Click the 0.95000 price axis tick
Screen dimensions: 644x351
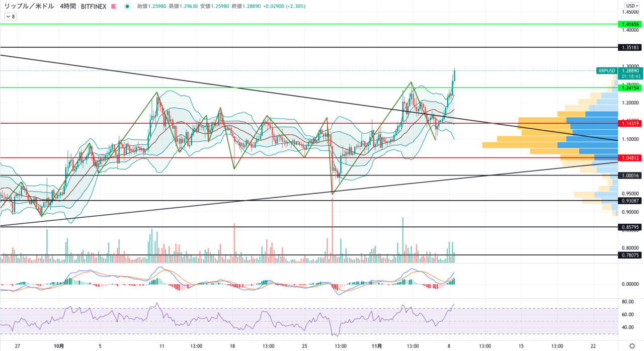click(x=631, y=194)
